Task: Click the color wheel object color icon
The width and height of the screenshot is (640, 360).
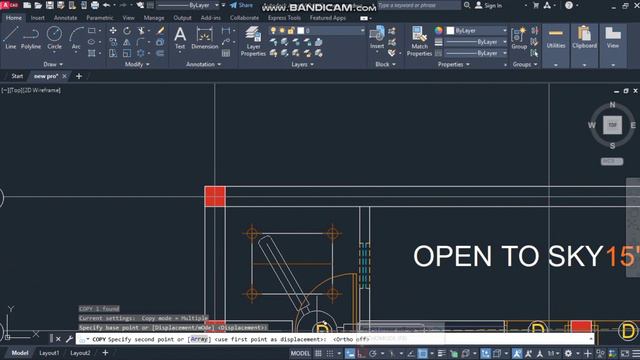Action: [438, 31]
